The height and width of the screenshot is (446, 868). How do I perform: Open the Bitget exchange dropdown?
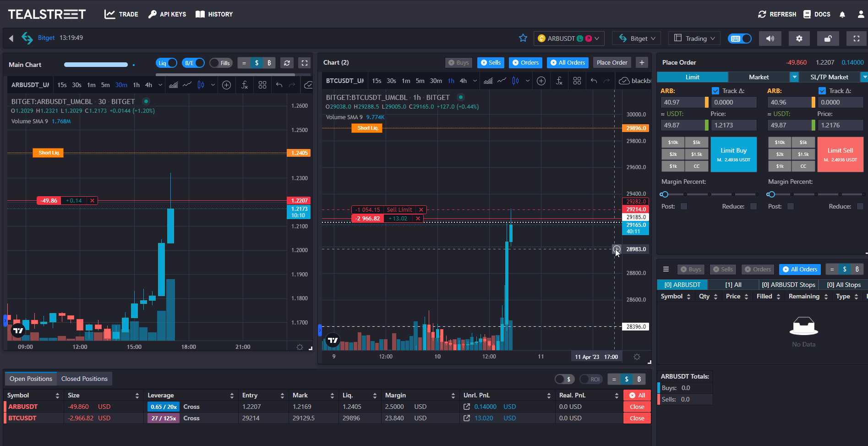pos(637,39)
